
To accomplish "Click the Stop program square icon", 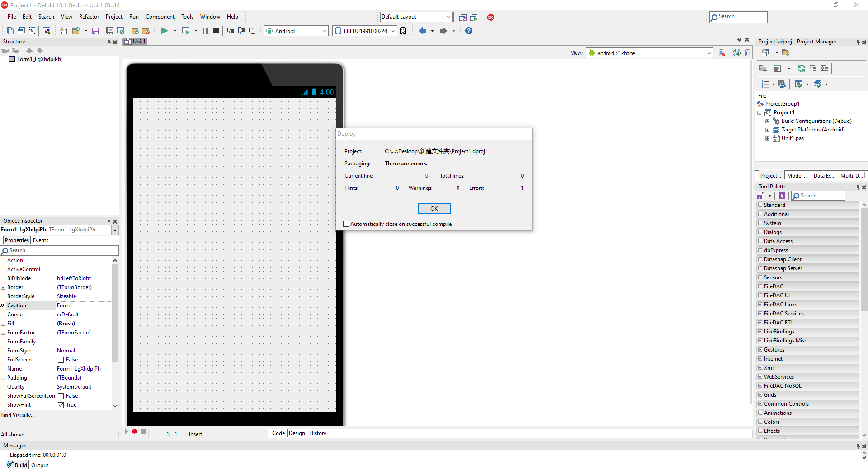I will [x=216, y=31].
